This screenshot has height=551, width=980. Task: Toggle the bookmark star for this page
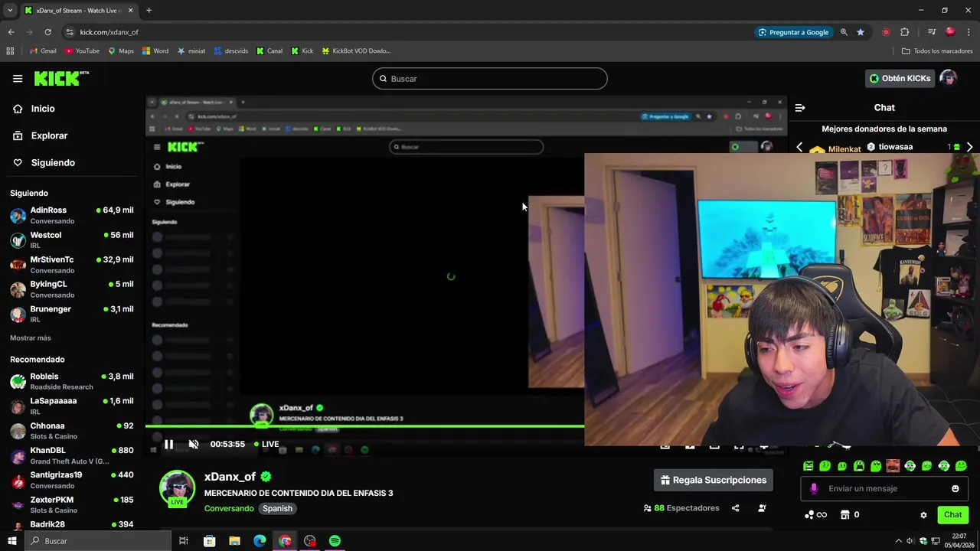click(x=861, y=32)
